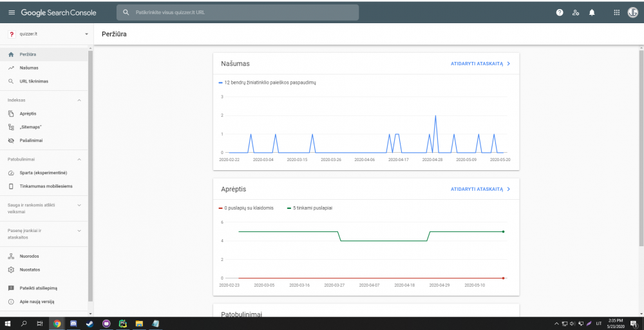Click the sidebar vertical scrollbar

click(x=91, y=177)
